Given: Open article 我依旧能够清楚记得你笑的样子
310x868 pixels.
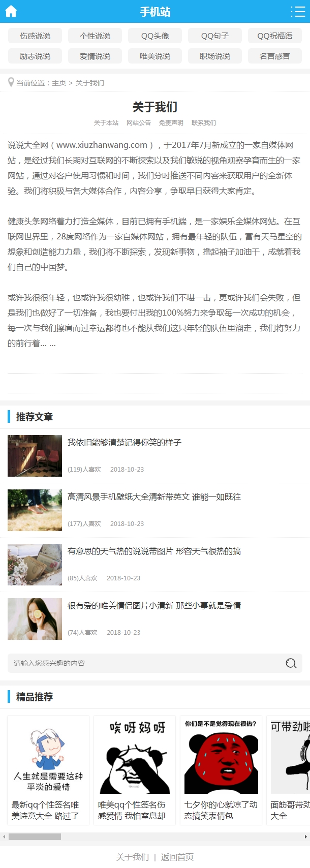Looking at the screenshot, I should coord(125,443).
